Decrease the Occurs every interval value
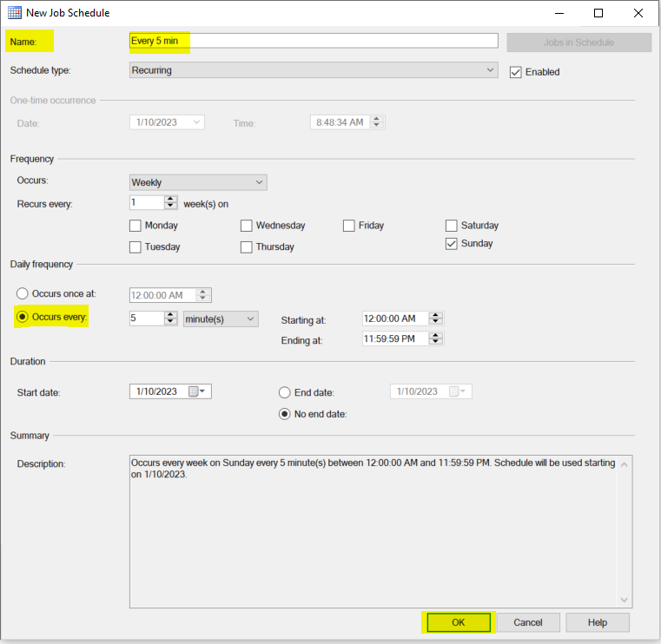This screenshot has width=661, height=644. pyautogui.click(x=170, y=322)
